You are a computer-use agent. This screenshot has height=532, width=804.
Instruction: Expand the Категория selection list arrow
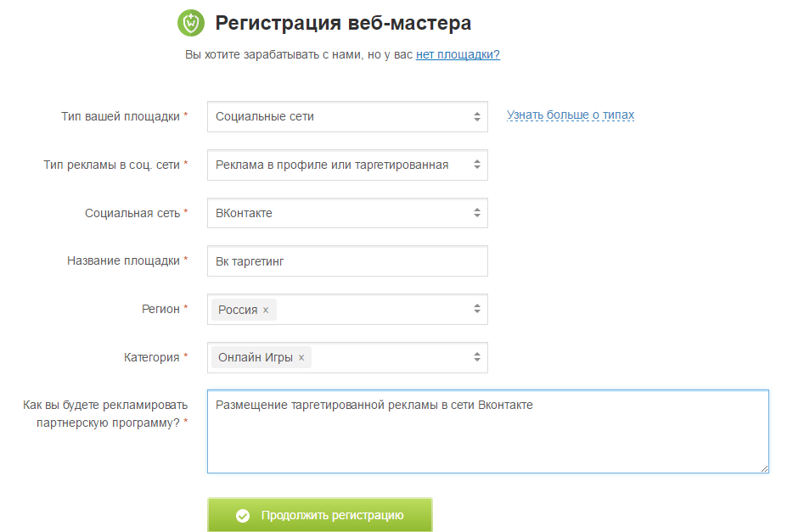(x=477, y=357)
